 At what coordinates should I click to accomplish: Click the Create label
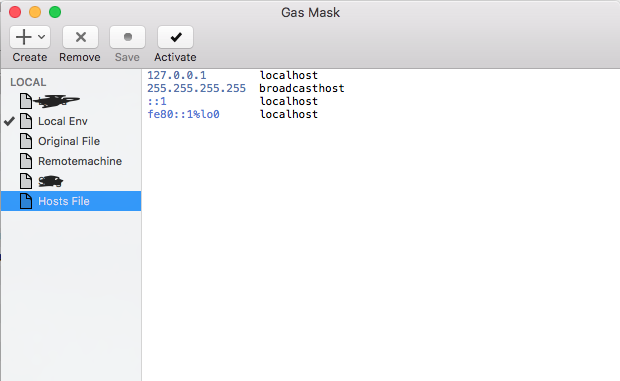pyautogui.click(x=30, y=57)
